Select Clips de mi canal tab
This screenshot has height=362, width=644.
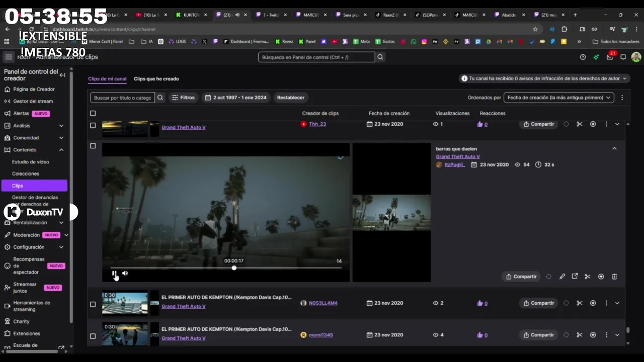[107, 79]
